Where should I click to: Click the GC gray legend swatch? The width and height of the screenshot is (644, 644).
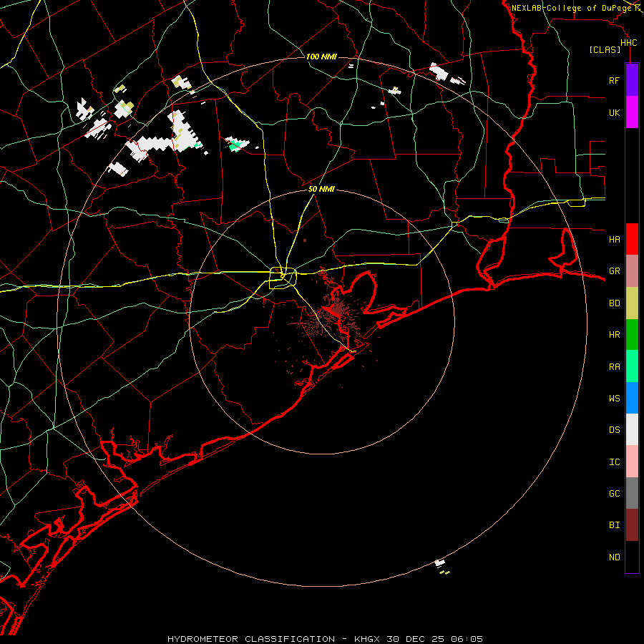pos(632,493)
